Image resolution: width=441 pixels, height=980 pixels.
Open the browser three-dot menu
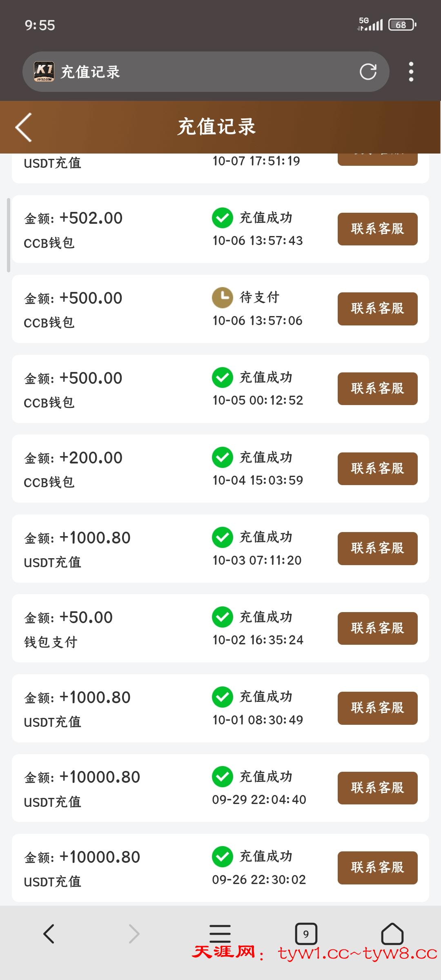click(411, 72)
